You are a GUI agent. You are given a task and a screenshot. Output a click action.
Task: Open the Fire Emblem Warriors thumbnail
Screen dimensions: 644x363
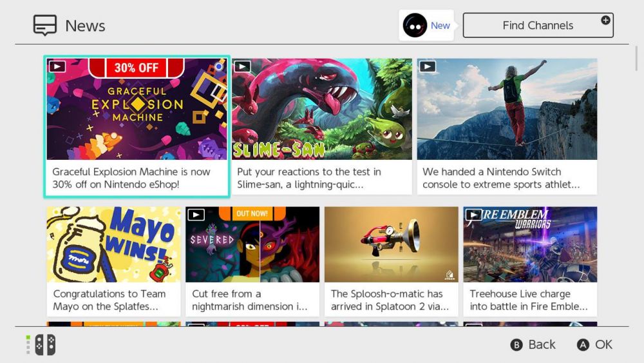530,244
